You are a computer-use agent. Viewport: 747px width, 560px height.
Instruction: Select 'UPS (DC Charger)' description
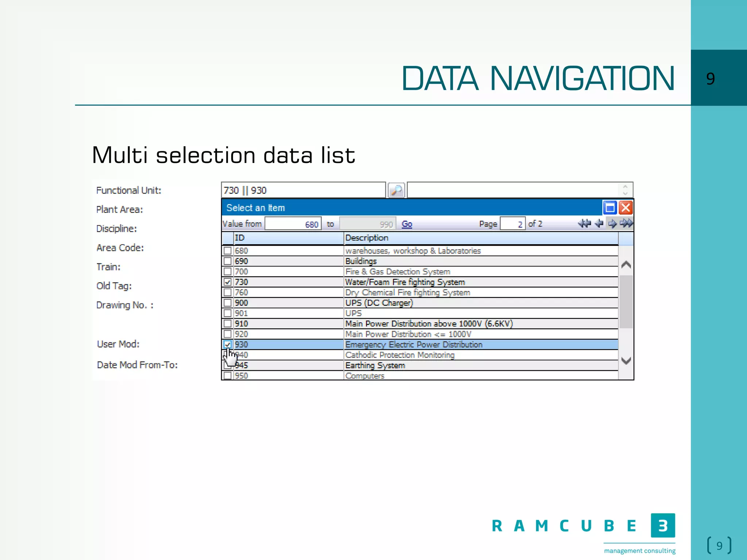click(379, 303)
